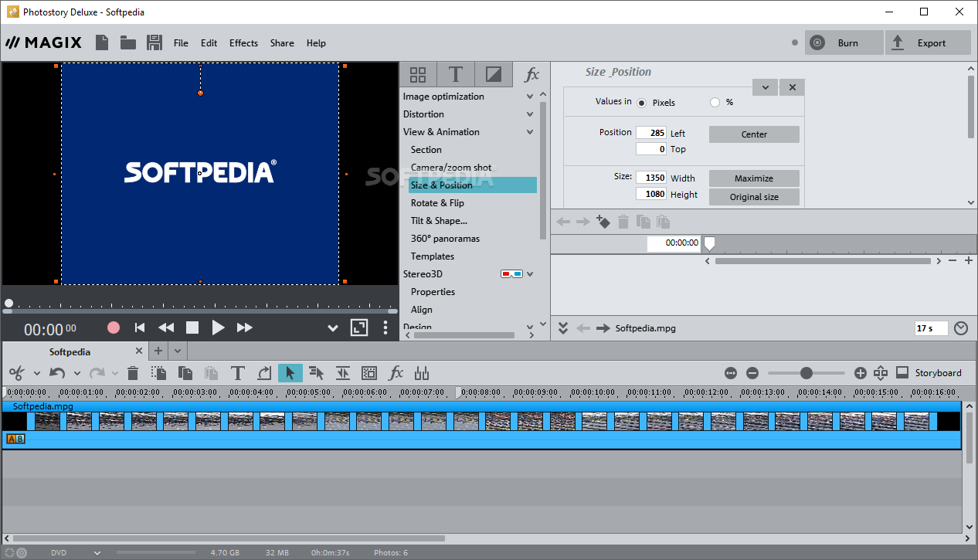Copy the selected object in timeline toolbar
The width and height of the screenshot is (978, 560).
pyautogui.click(x=185, y=373)
